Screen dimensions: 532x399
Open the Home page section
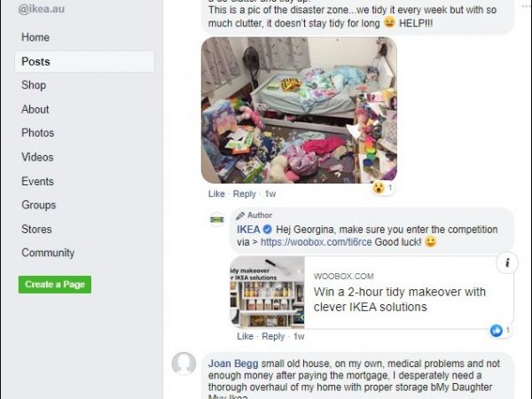coord(35,37)
